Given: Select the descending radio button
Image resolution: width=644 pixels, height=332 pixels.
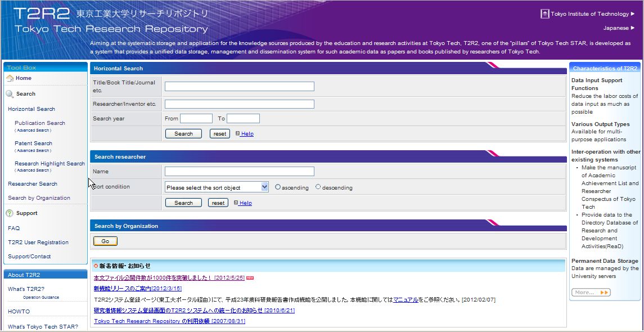Looking at the screenshot, I should 318,187.
